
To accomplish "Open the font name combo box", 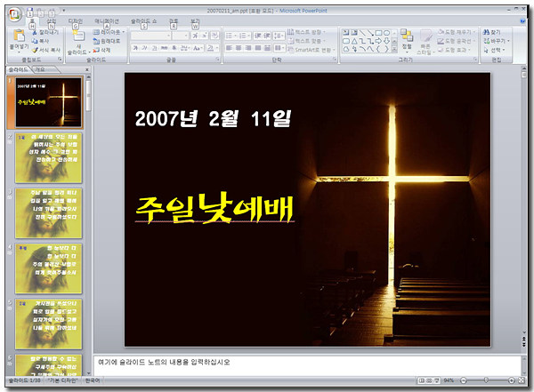I will click(151, 36).
